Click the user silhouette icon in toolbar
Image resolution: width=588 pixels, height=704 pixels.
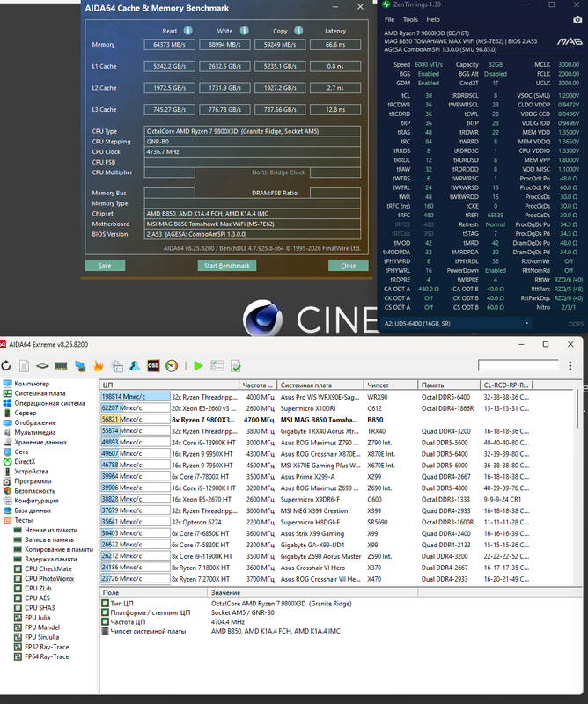pos(135,366)
